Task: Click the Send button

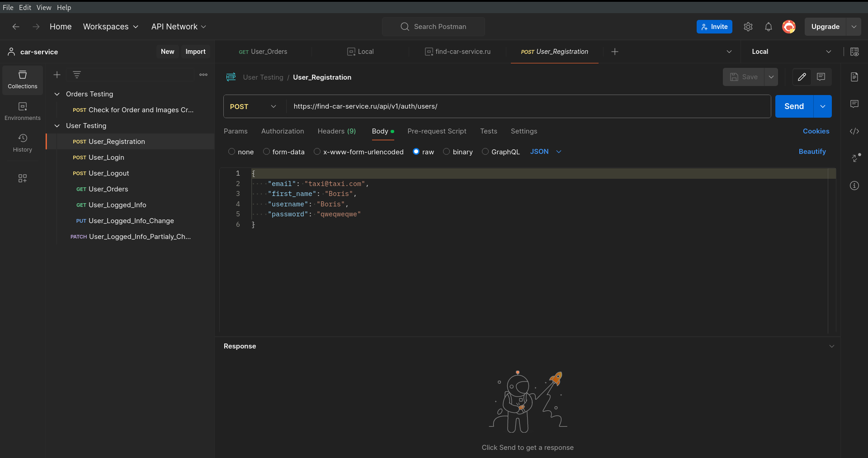Action: tap(794, 106)
